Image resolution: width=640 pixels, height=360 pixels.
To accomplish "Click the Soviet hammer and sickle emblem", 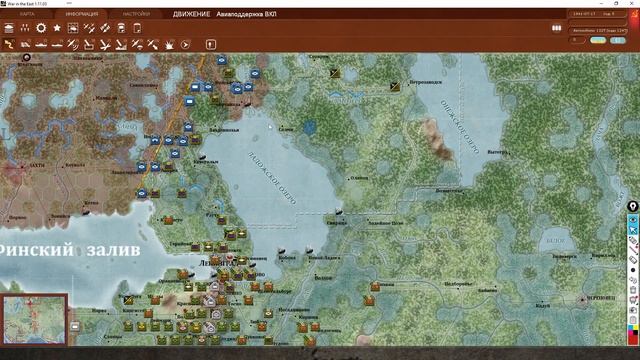I will tap(634, 15).
